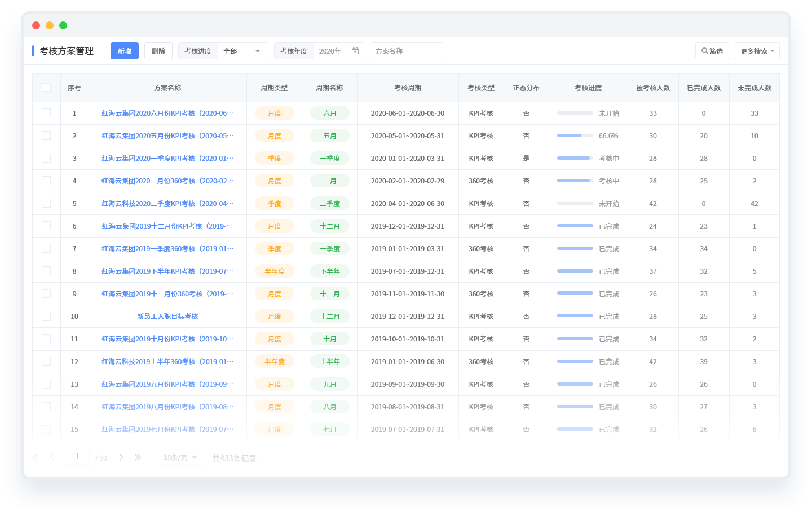Open 红海云集团2019下半年KPI考核 plan link
The height and width of the screenshot is (508, 812).
pyautogui.click(x=167, y=271)
